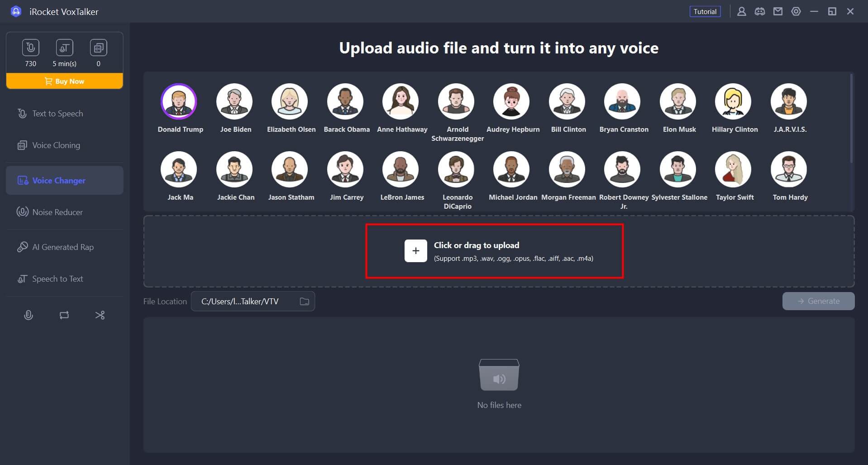The width and height of the screenshot is (868, 465).
Task: Open the Tutorial link in title bar
Action: tap(705, 11)
